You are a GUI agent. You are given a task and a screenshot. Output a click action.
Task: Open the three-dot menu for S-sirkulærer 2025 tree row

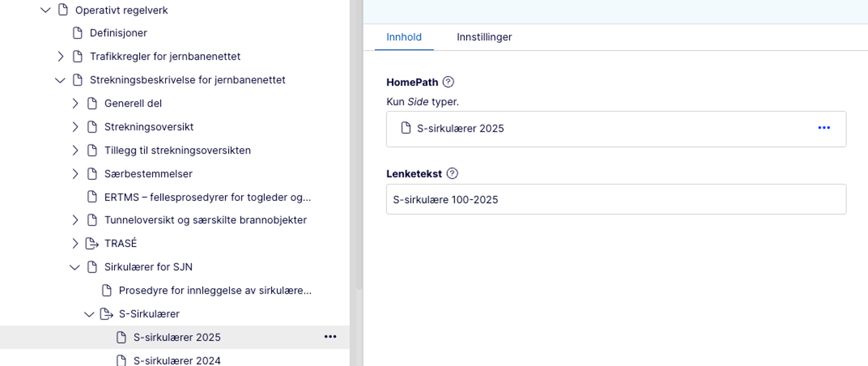tap(330, 337)
